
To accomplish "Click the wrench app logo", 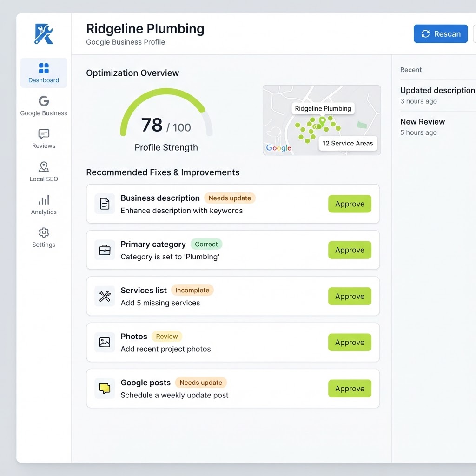I will [44, 33].
